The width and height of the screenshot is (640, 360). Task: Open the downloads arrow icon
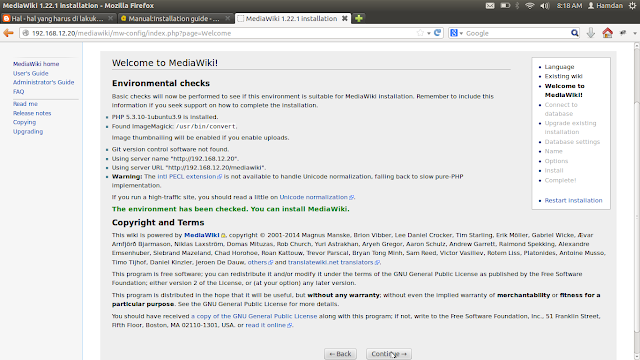591,33
